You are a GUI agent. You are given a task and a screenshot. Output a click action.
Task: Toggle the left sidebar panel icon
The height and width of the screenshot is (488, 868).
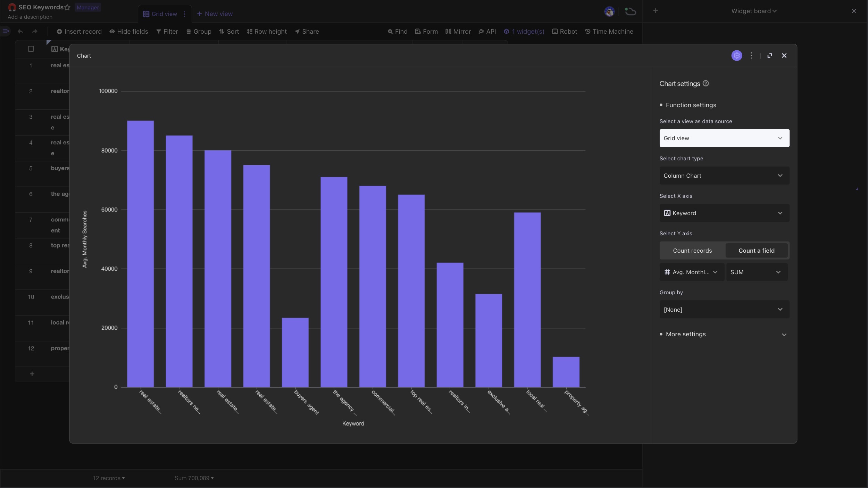(6, 31)
